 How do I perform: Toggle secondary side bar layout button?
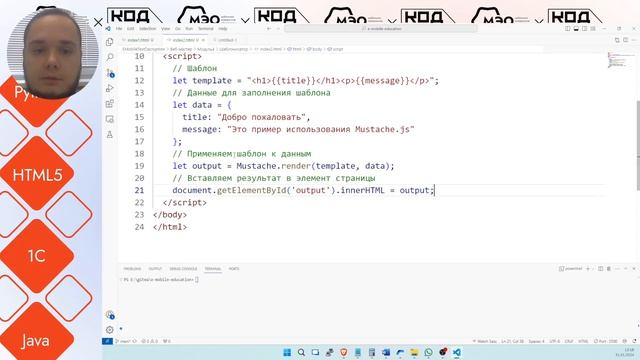[x=584, y=29]
